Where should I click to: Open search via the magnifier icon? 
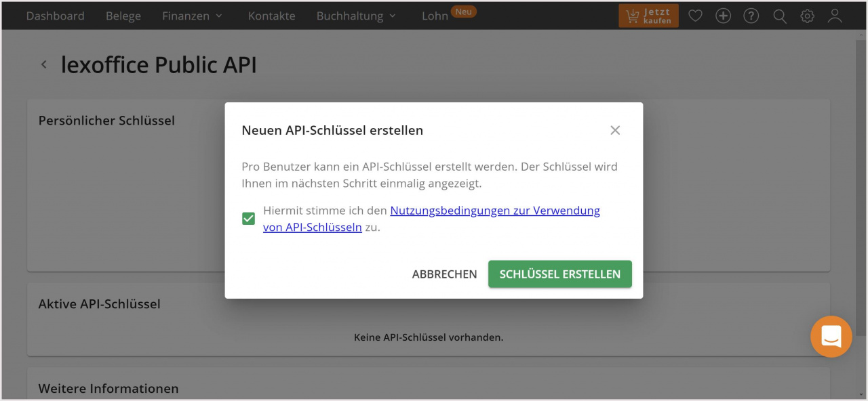[x=780, y=16]
